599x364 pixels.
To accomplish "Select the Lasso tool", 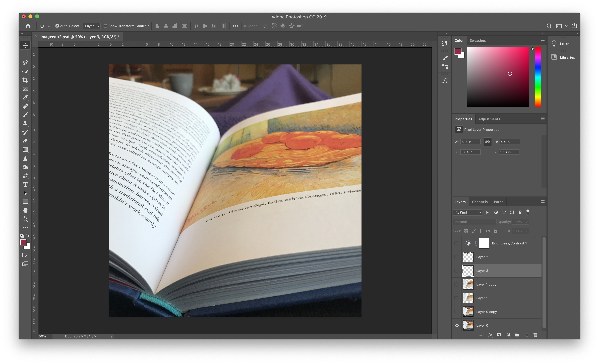I will coord(25,63).
